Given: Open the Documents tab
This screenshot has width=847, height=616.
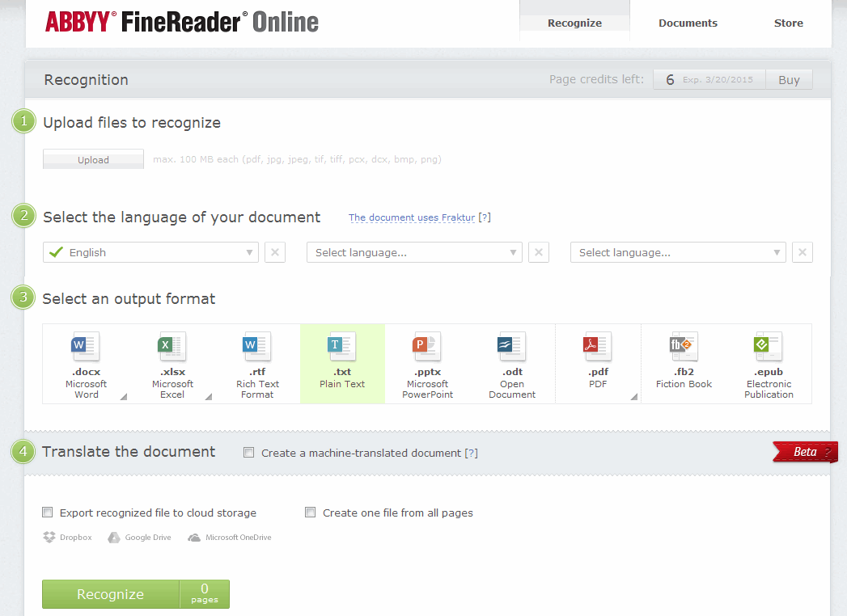Looking at the screenshot, I should pyautogui.click(x=688, y=23).
